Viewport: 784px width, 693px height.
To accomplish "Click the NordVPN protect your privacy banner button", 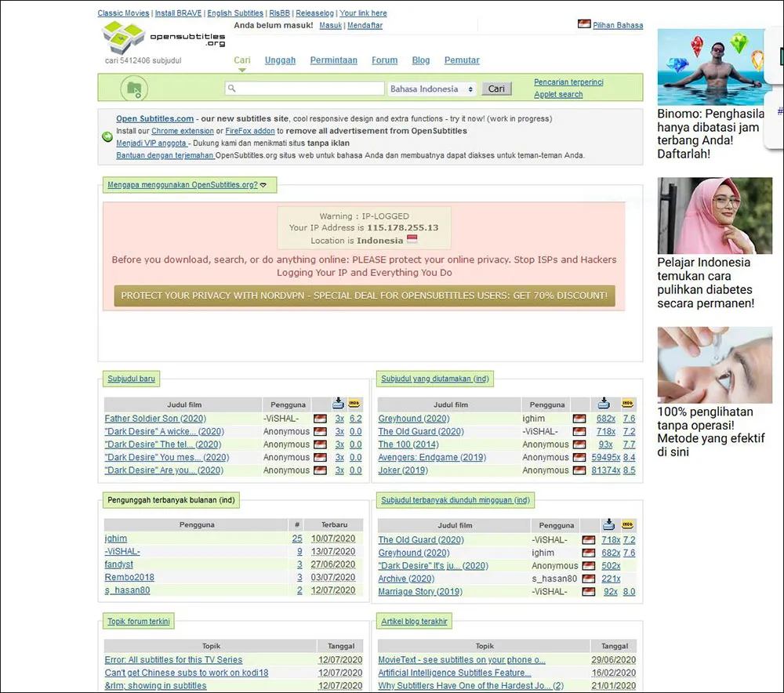I will point(365,296).
